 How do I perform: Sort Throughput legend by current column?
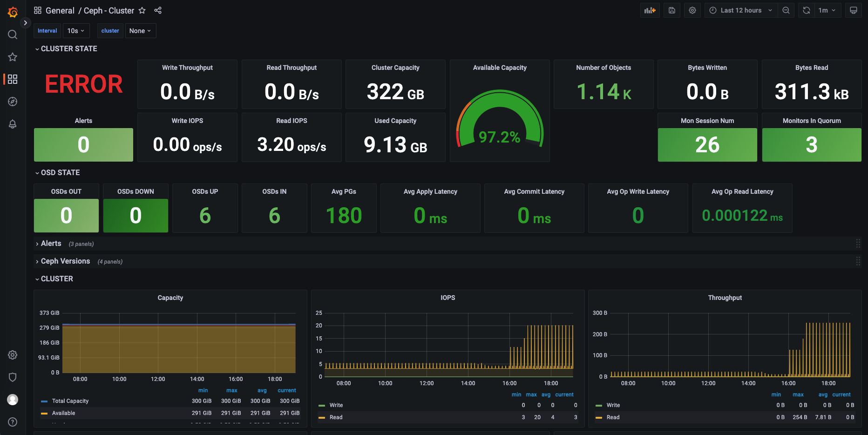click(x=841, y=394)
